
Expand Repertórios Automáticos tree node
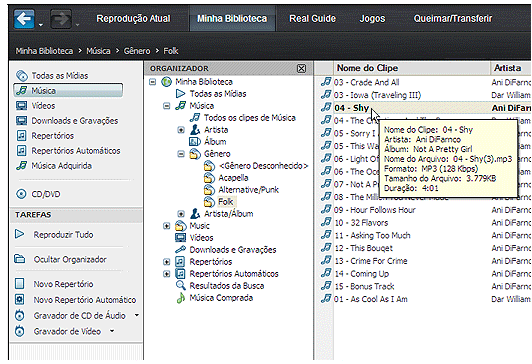pyautogui.click(x=167, y=274)
